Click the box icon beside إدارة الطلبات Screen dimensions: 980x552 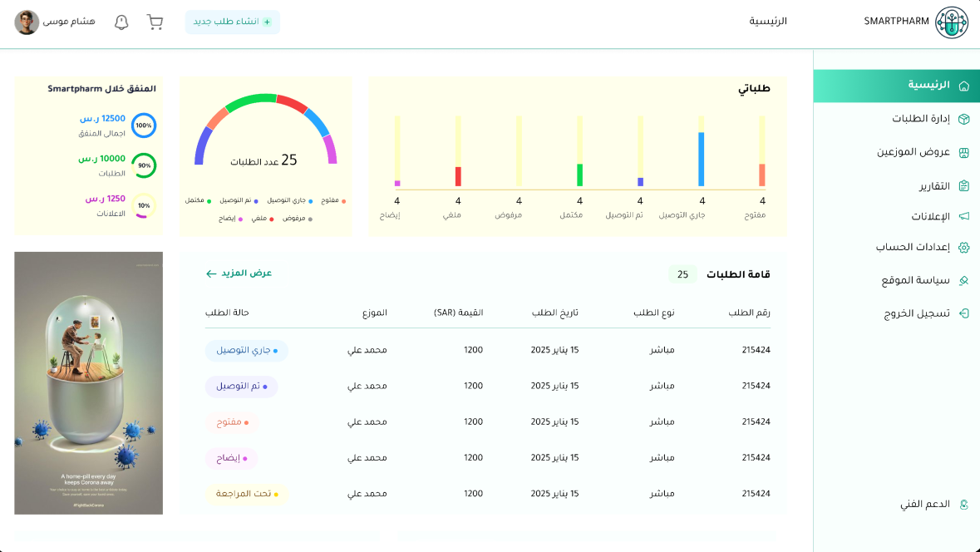coord(964,119)
